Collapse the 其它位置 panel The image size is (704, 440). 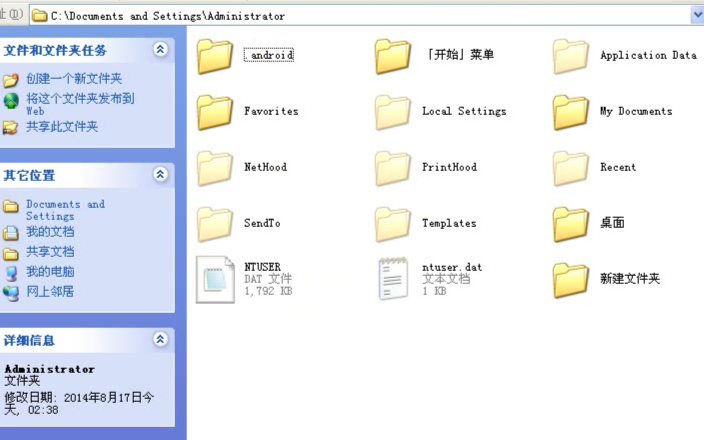pos(160,174)
